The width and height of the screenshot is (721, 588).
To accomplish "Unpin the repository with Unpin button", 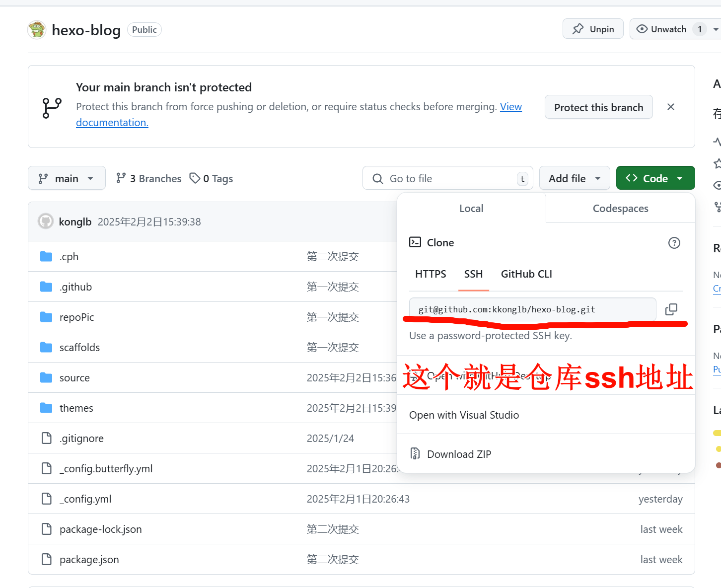I will pyautogui.click(x=593, y=29).
